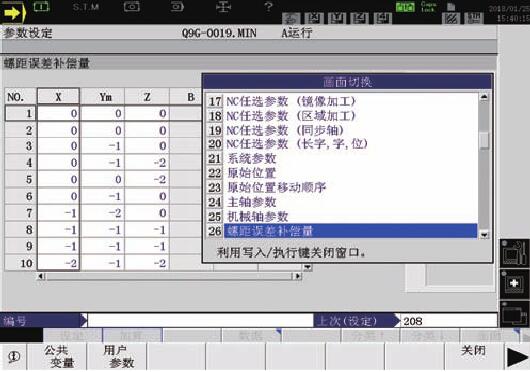Select the S.T.M icon in top bar
Screen dimensions: 530x372
(86, 7)
